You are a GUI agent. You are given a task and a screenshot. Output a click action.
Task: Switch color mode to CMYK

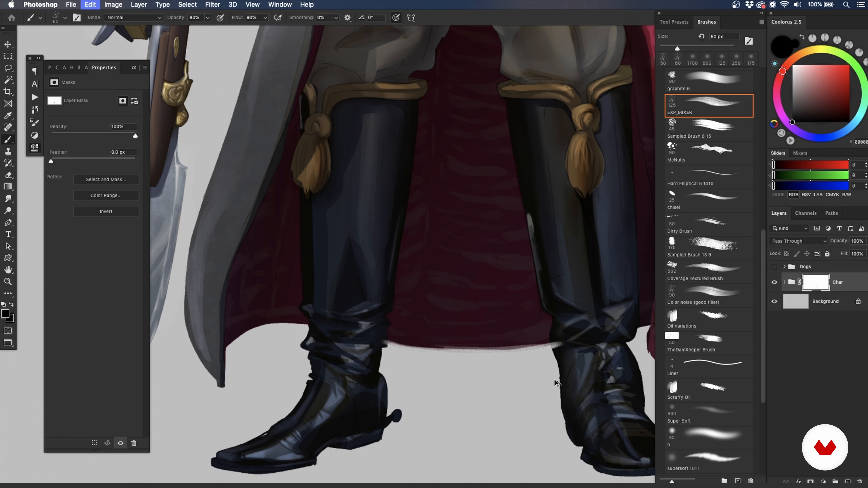(832, 195)
